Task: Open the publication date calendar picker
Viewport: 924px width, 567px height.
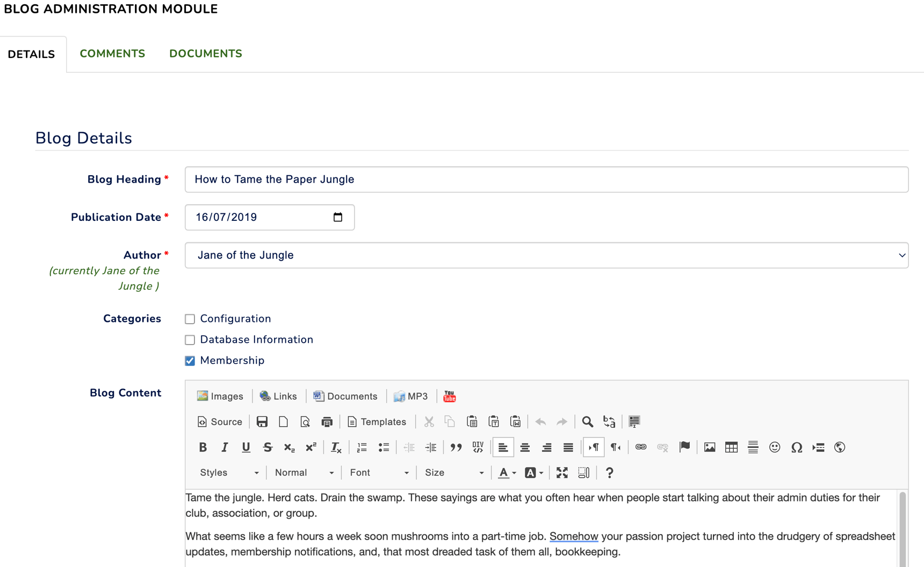Action: (x=338, y=217)
